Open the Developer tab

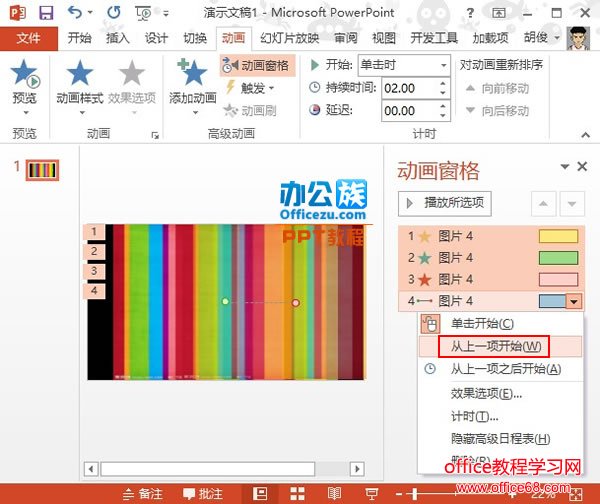(434, 38)
